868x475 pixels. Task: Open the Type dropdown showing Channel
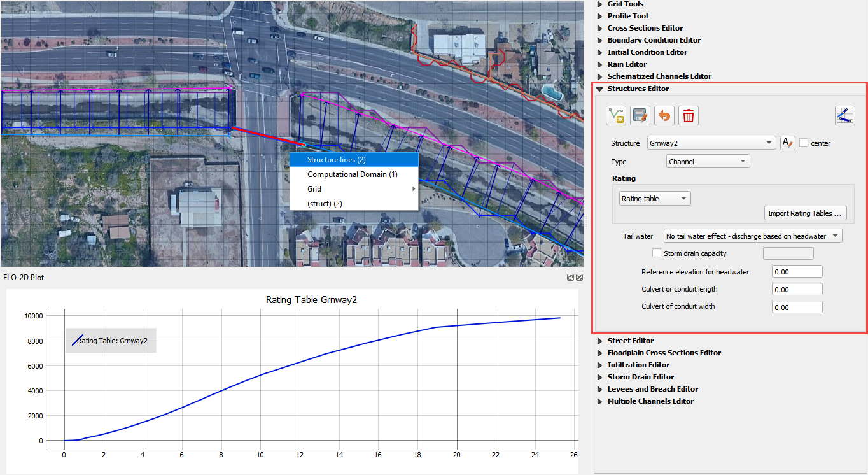[x=708, y=162]
